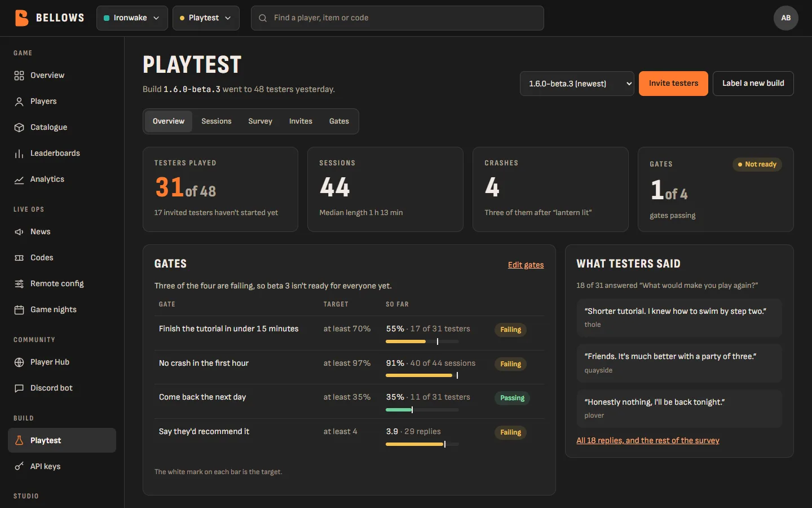
Task: Open Overview via its grid icon
Action: click(x=19, y=76)
